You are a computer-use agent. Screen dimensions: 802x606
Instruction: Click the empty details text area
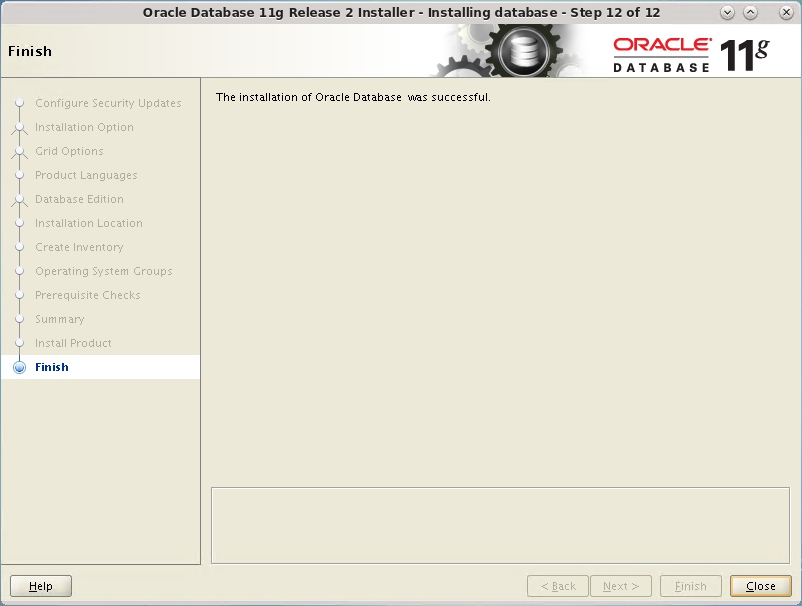(x=500, y=526)
